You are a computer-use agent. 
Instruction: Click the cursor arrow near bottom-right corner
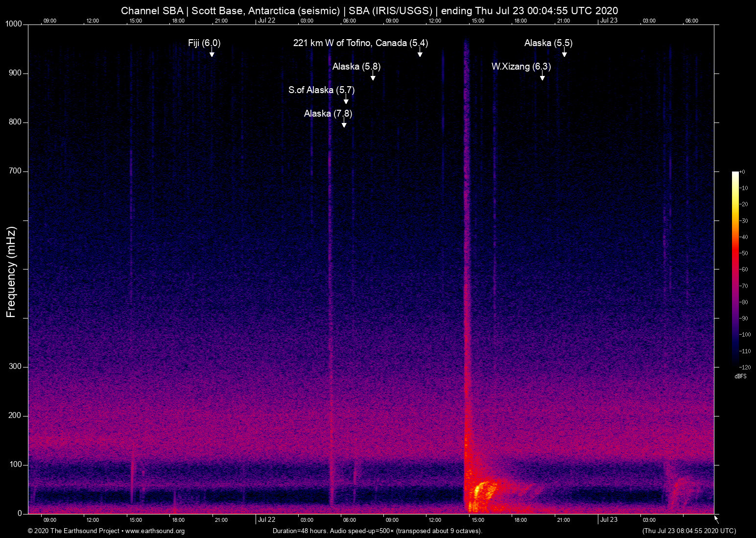coord(715,518)
